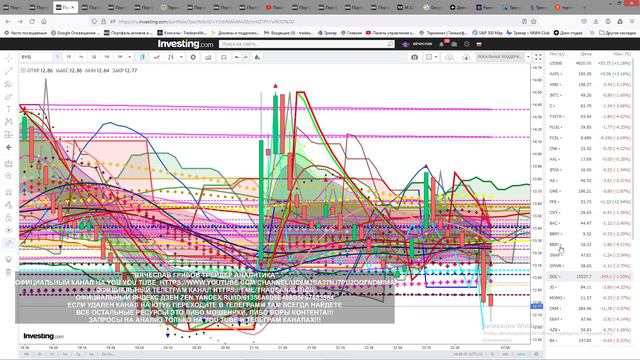The image size is (640, 360).
Task: Toggle magnet mode in the drawing sidebar
Action: click(9, 192)
